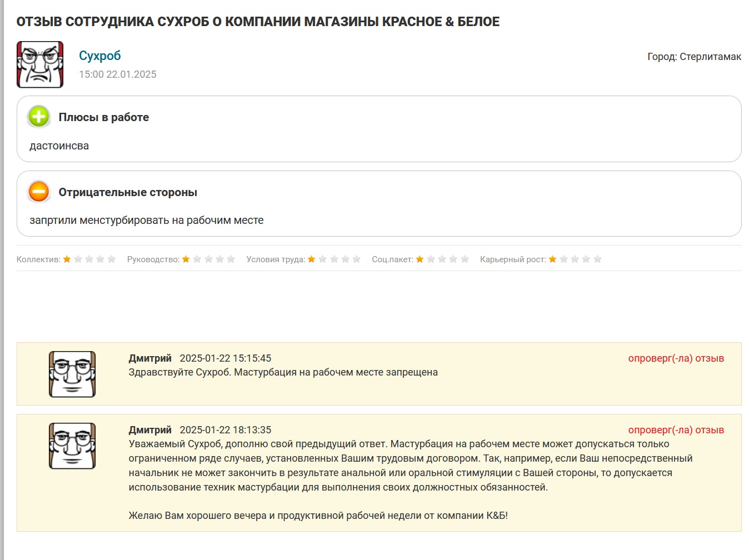The height and width of the screenshot is (560, 749).
Task: Click the first star of Карьерный рост rating
Action: point(553,259)
